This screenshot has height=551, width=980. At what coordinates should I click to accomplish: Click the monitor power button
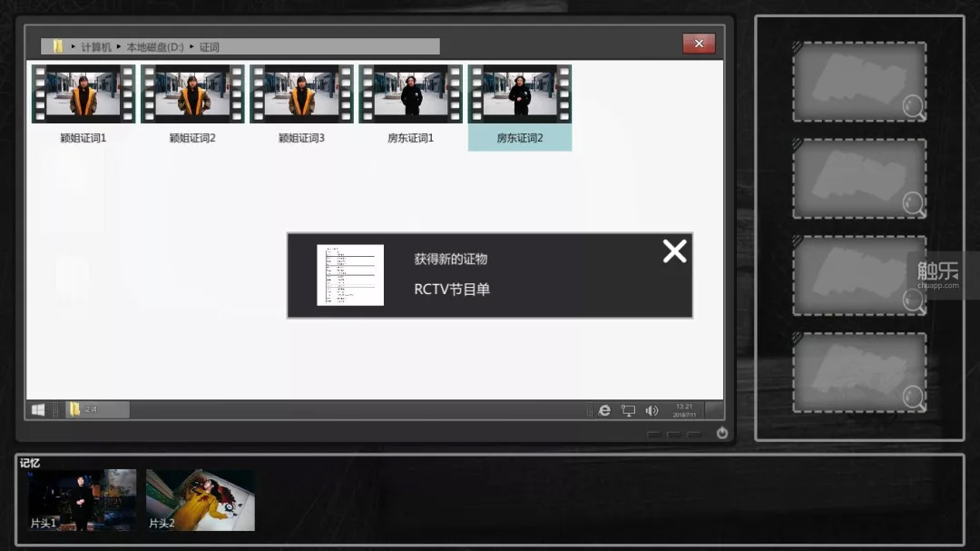(x=722, y=433)
